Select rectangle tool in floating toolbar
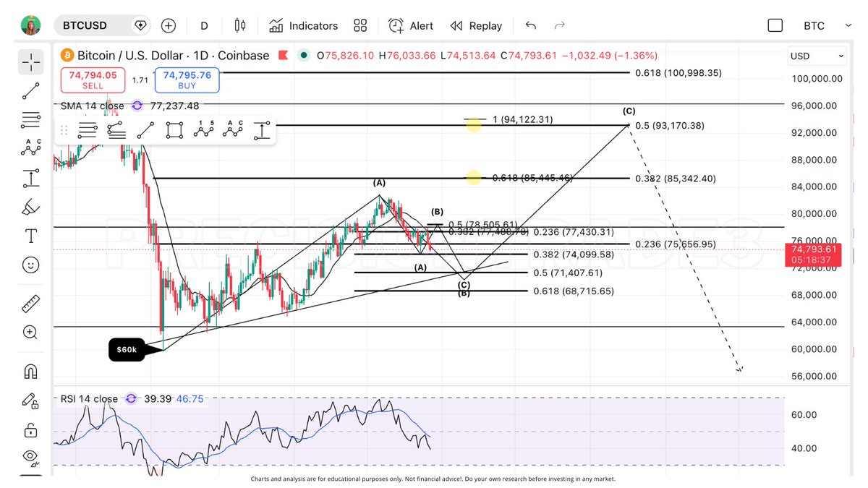The width and height of the screenshot is (868, 488). [174, 130]
